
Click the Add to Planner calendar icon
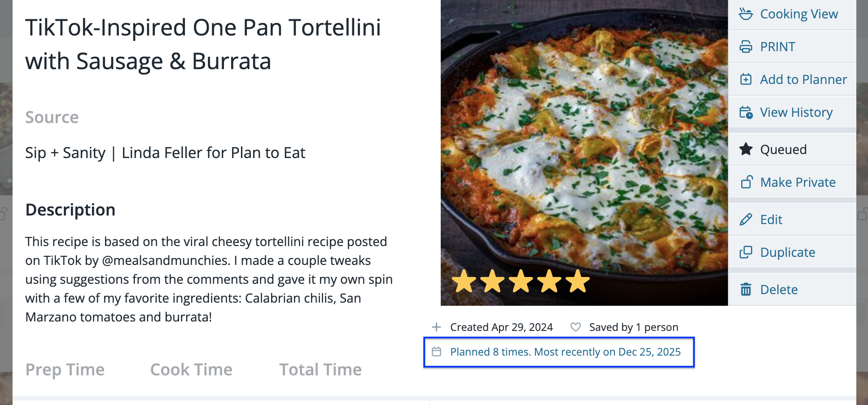tap(746, 79)
